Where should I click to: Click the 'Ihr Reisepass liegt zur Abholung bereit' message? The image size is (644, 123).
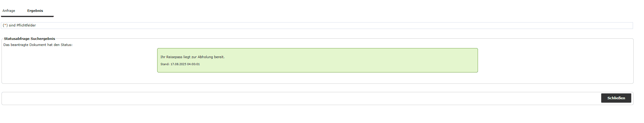click(192, 57)
